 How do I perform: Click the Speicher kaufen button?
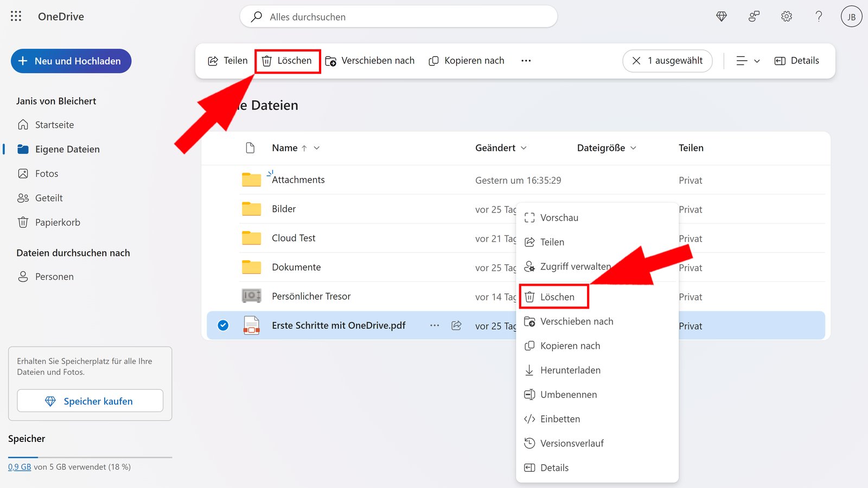coord(90,401)
